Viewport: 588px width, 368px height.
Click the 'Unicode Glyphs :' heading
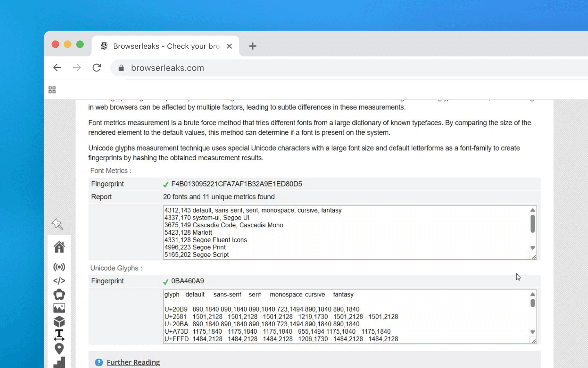[x=116, y=268]
